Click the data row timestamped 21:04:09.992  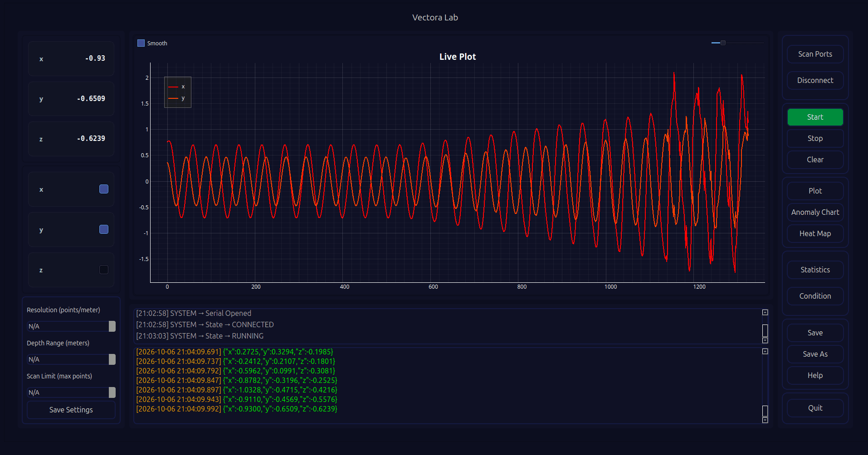(x=237, y=409)
